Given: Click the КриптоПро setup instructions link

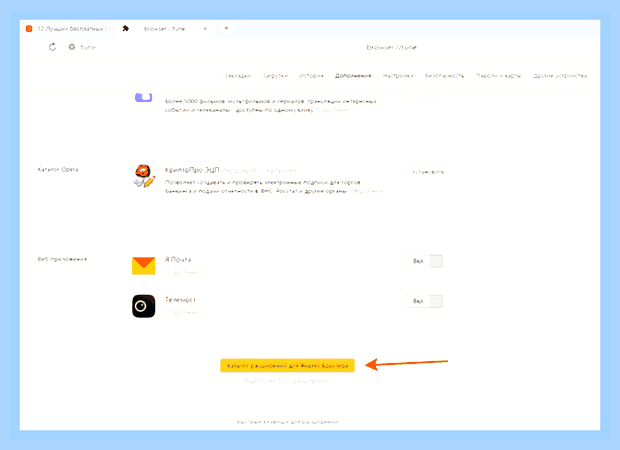Looking at the screenshot, I should pos(259,170).
